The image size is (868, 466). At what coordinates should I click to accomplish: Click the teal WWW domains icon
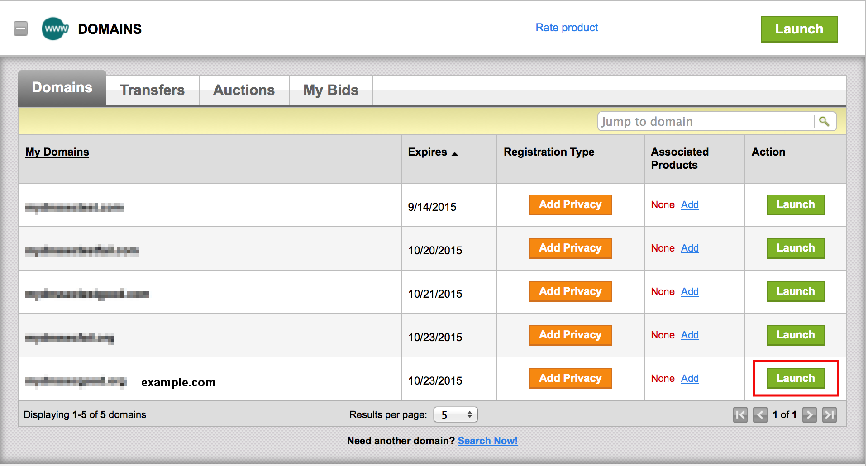click(55, 29)
